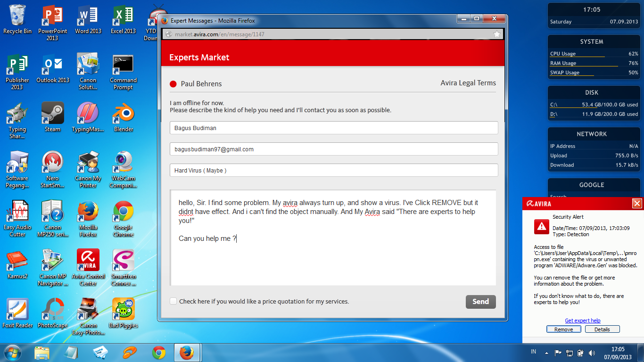The image size is (644, 362).
Task: Click the Send button
Action: tap(480, 302)
